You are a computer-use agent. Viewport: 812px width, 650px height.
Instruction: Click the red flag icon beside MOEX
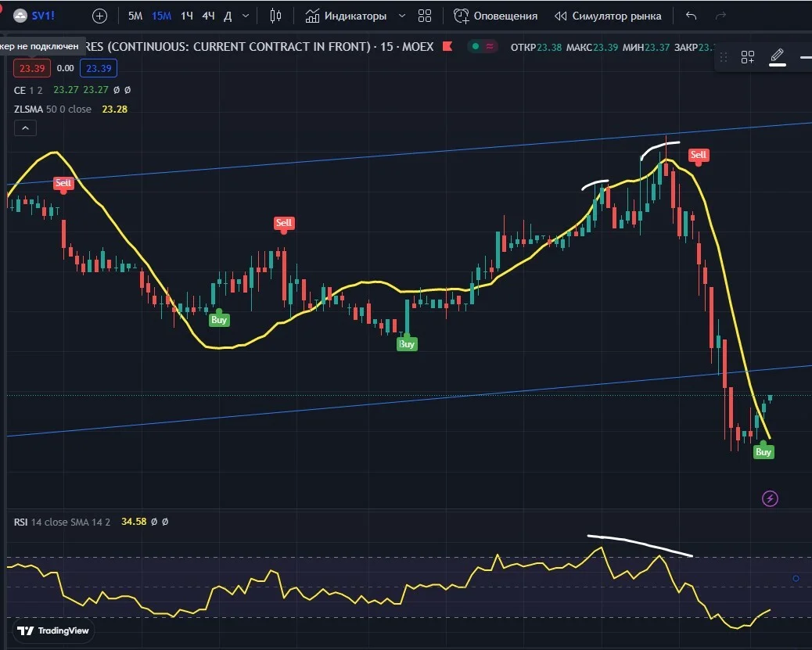click(x=447, y=46)
